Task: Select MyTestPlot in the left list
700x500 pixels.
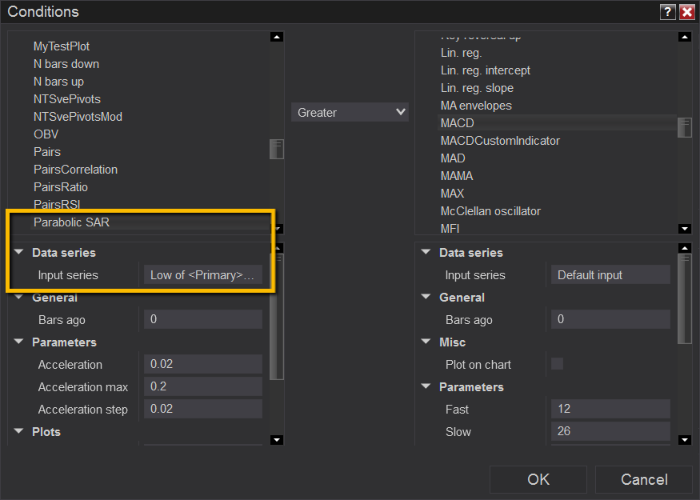Action: coord(61,46)
